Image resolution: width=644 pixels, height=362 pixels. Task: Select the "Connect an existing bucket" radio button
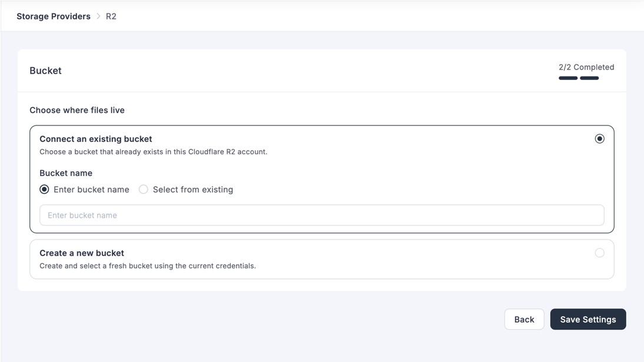[600, 138]
